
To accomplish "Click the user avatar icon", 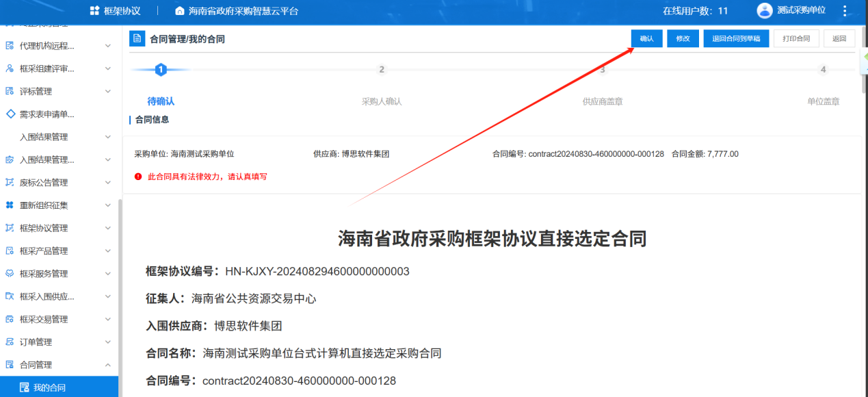I will 765,10.
